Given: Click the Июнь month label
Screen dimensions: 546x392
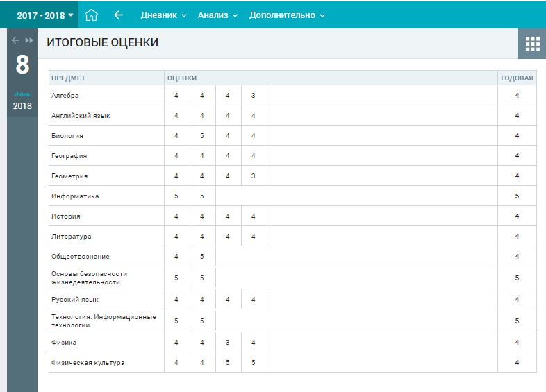Looking at the screenshot, I should (x=22, y=94).
